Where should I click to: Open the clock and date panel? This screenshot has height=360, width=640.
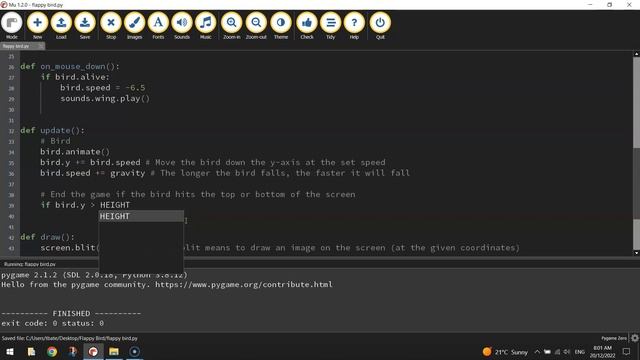(602, 352)
